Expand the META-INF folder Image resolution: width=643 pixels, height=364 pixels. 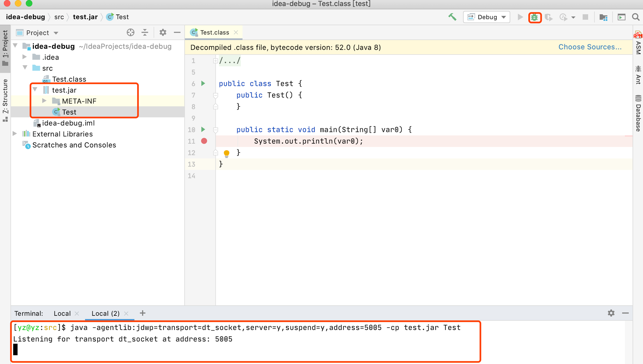pyautogui.click(x=44, y=101)
